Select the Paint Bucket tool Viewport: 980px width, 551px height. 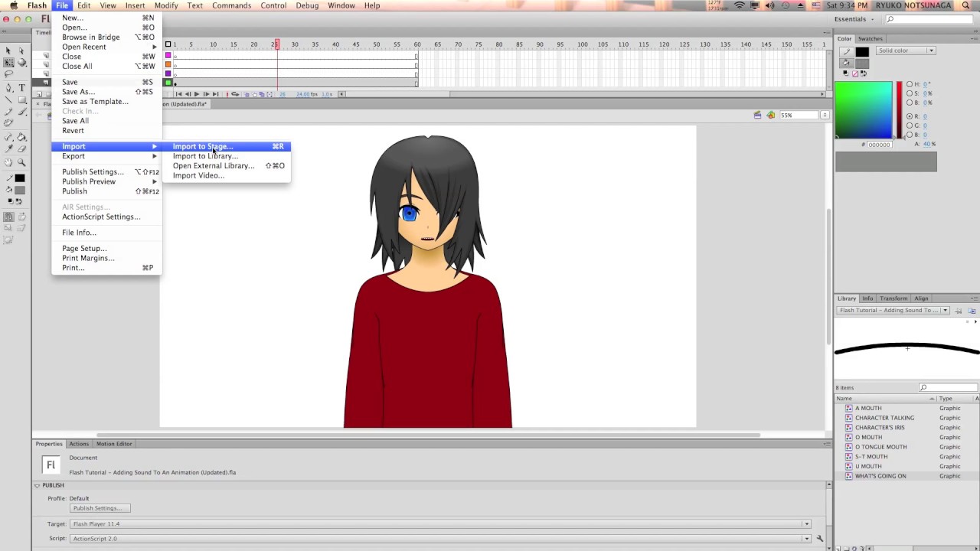click(x=21, y=136)
